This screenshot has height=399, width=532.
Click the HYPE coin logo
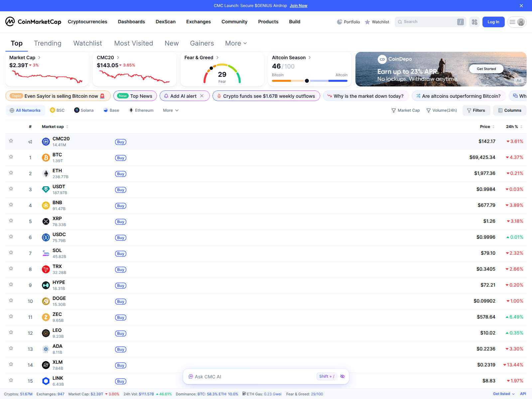46,285
